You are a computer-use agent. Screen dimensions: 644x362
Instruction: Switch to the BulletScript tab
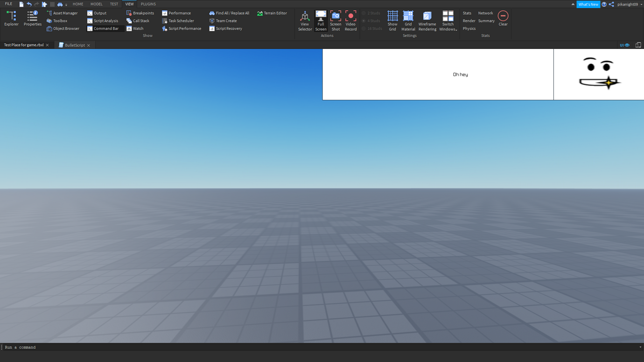pyautogui.click(x=74, y=45)
